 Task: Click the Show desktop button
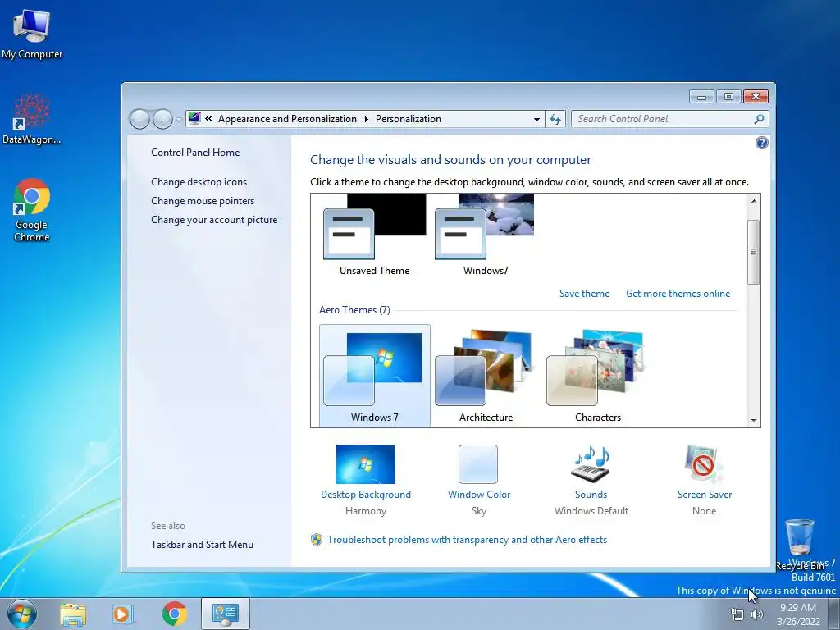click(x=834, y=614)
